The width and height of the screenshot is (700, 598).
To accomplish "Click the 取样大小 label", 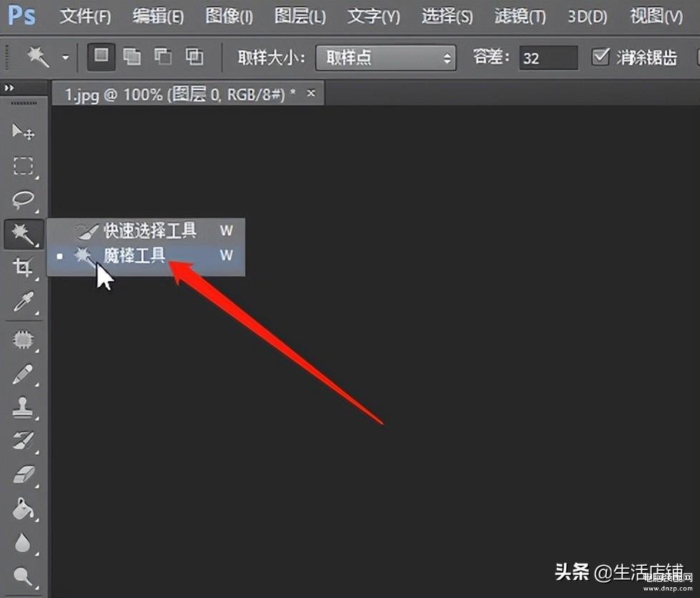I will 271,57.
